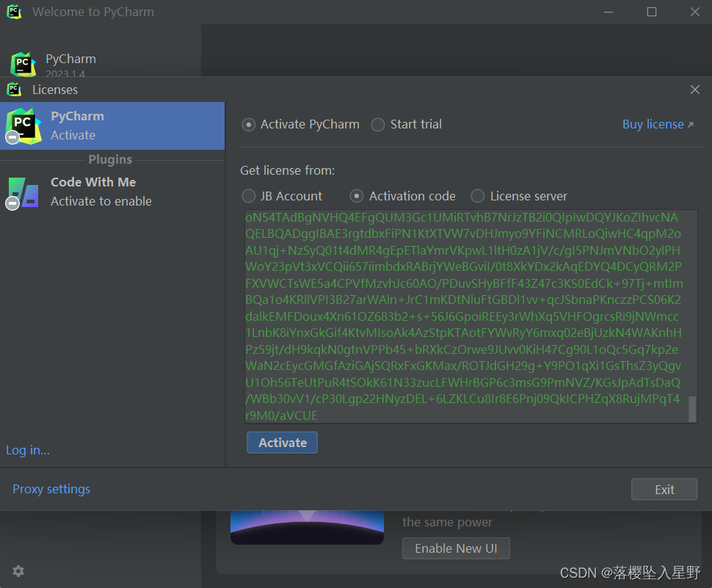Click the New UI preview thumbnail

307,528
